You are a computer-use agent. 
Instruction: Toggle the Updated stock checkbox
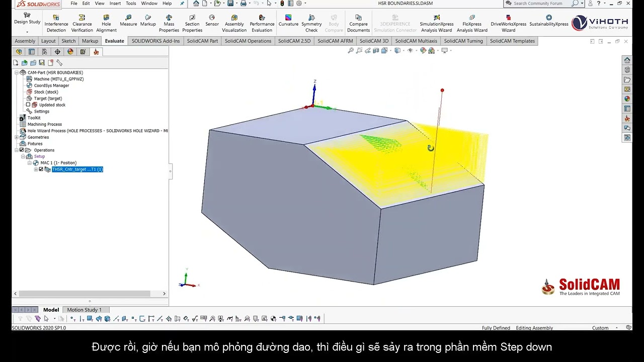[x=28, y=105]
